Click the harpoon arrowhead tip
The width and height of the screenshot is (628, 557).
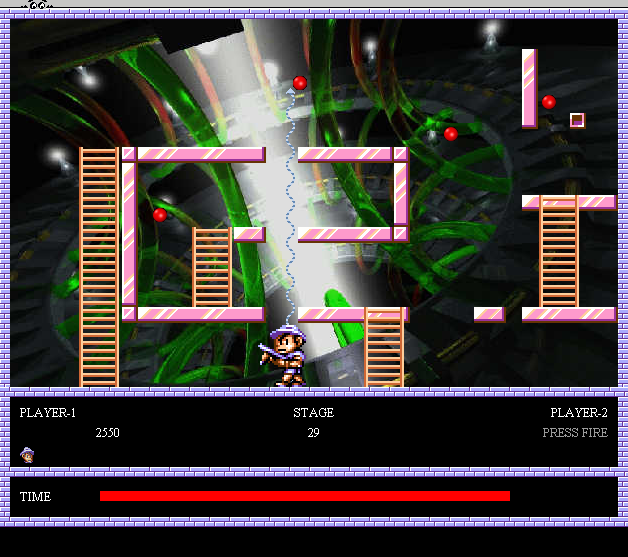click(291, 91)
